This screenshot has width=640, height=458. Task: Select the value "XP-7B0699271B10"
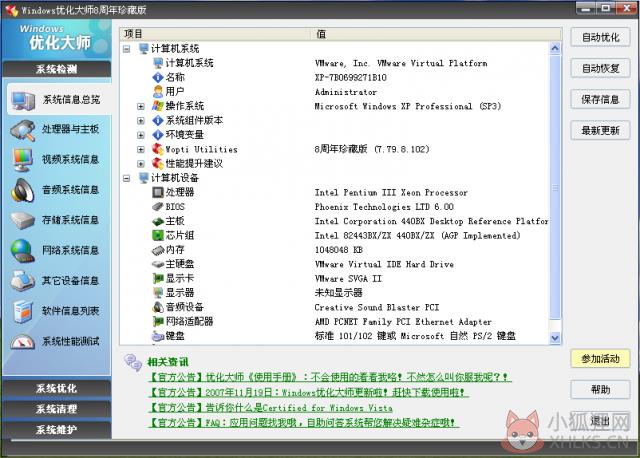[351, 78]
